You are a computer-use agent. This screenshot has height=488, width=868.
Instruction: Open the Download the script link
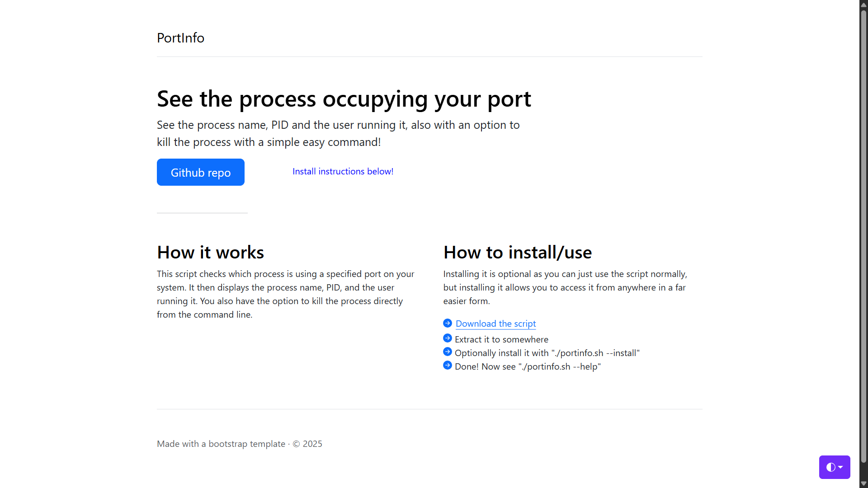click(x=495, y=324)
